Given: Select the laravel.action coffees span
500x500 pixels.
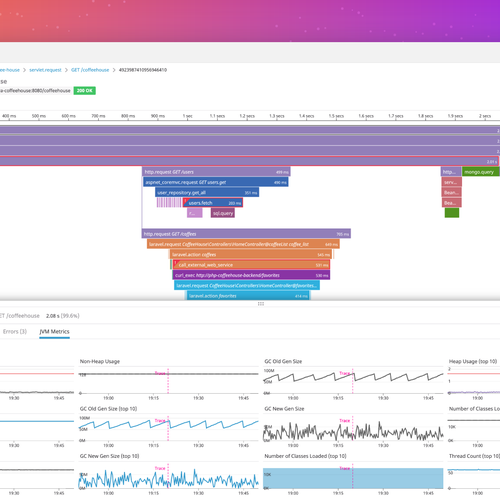Looking at the screenshot, I should 251,254.
